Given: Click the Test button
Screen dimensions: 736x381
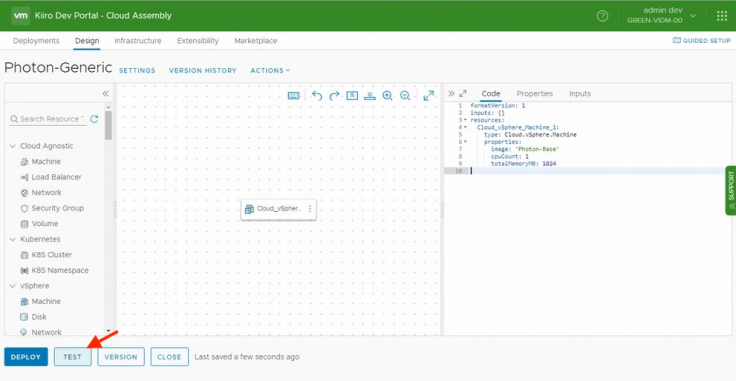Looking at the screenshot, I should pos(73,357).
